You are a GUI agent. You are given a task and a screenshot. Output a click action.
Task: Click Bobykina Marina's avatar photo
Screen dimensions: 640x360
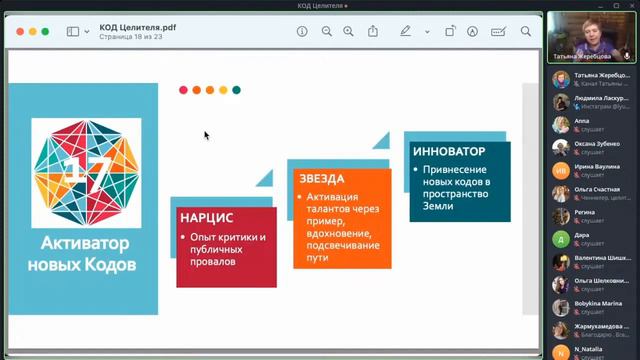point(561,308)
